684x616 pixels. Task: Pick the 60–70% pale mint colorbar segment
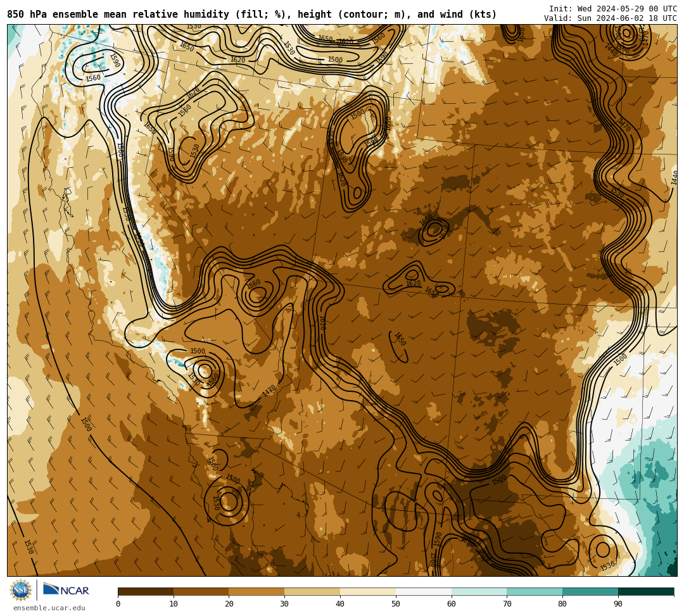[479, 591]
